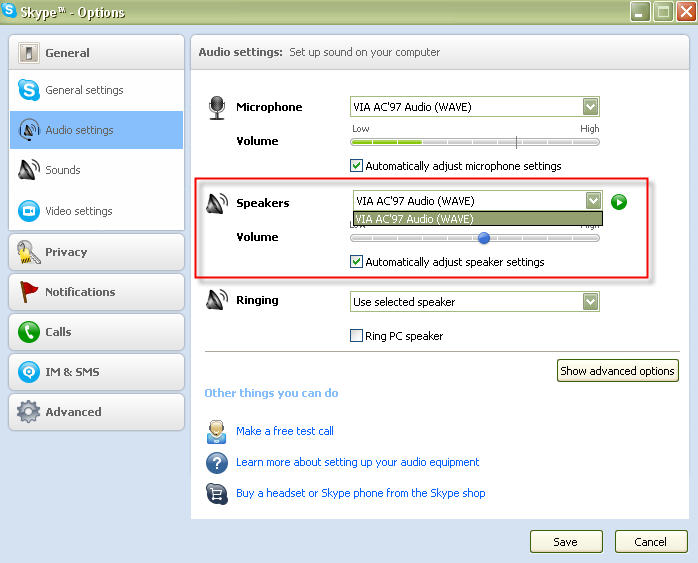Click the webcam icon beside Video settings
698x563 pixels.
click(x=29, y=211)
